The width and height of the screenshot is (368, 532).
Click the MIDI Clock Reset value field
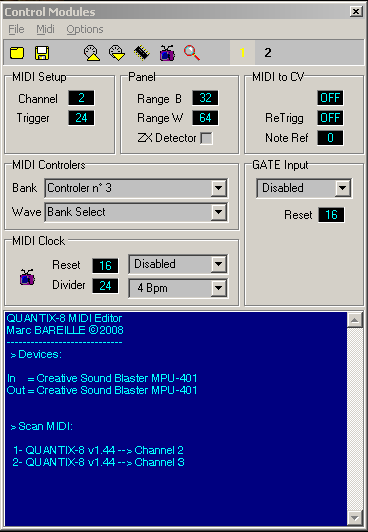pos(105,266)
